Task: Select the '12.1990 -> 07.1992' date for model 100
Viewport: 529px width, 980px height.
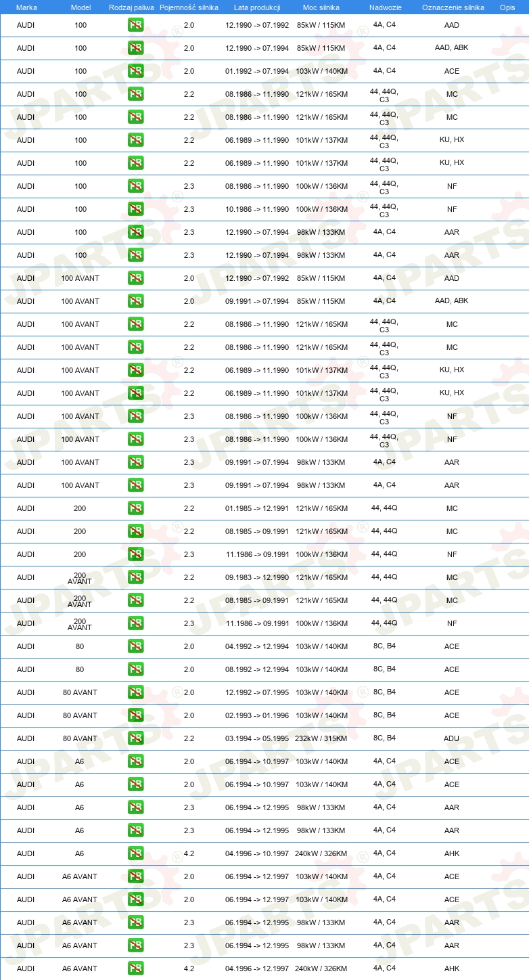Action: pos(257,25)
